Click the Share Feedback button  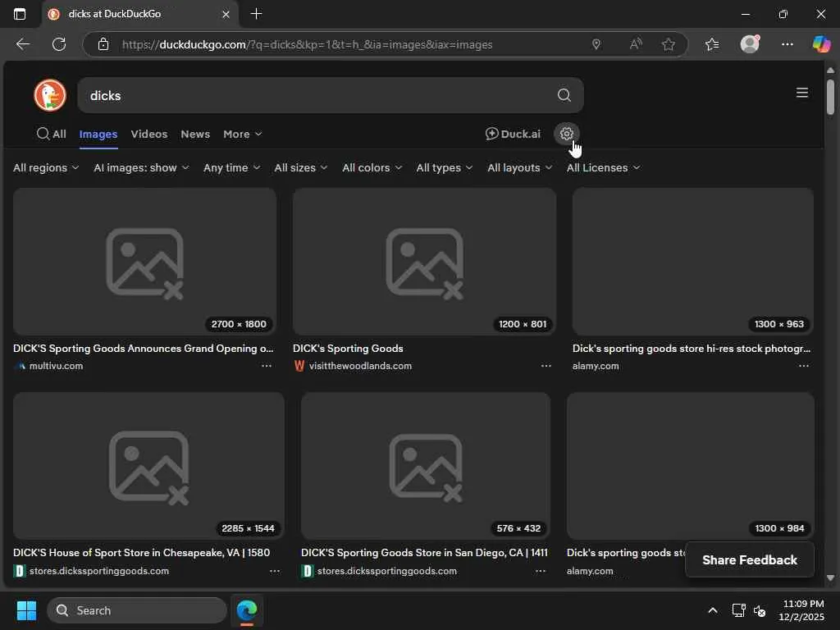coord(750,559)
